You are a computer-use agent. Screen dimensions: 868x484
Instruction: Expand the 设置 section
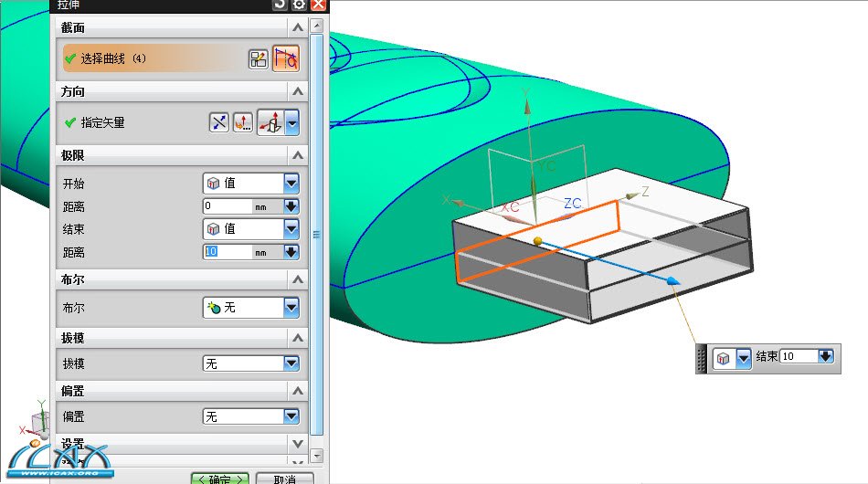[296, 443]
